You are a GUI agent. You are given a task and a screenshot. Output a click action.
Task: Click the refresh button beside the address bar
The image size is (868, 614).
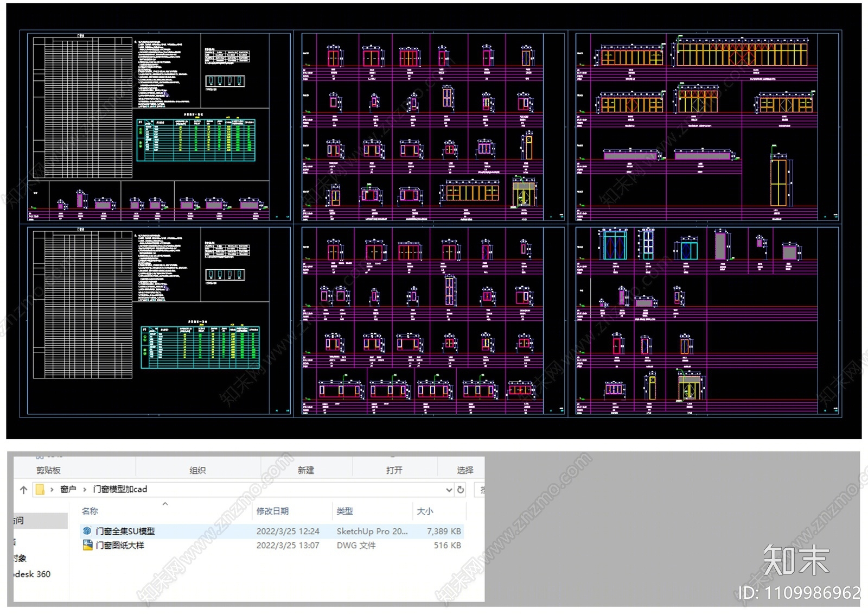(x=461, y=490)
